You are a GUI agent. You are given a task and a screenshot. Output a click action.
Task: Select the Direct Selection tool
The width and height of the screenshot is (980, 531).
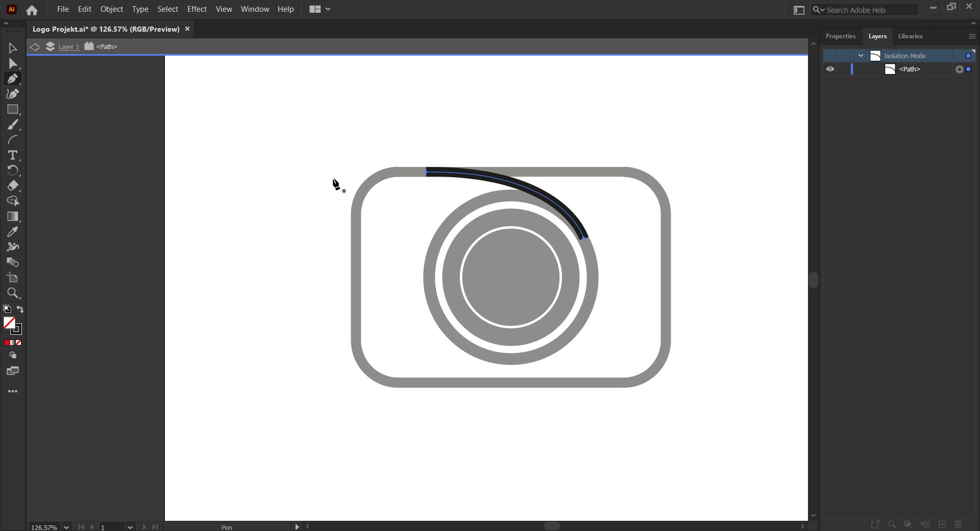click(x=13, y=63)
